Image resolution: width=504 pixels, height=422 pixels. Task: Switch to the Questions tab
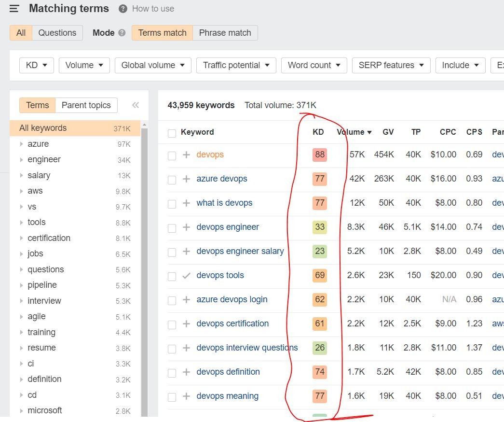pos(57,32)
